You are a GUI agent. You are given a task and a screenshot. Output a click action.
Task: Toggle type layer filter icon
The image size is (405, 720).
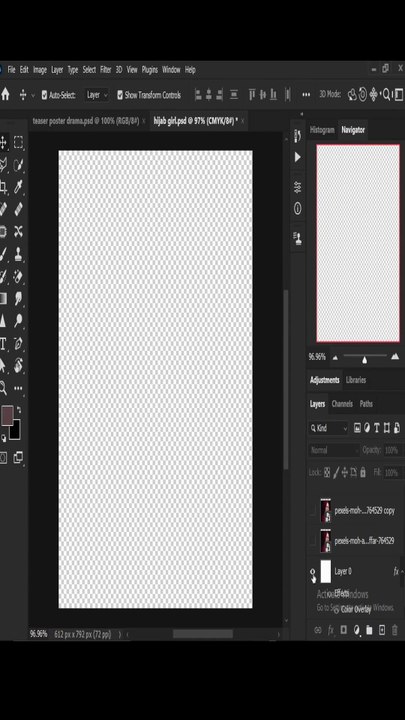[377, 428]
